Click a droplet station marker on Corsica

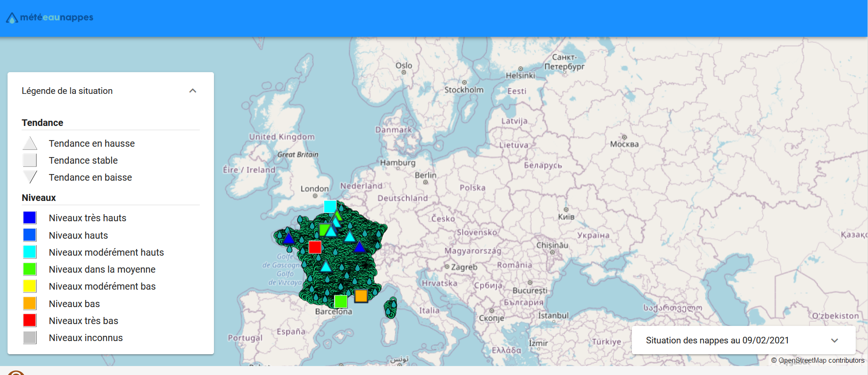coord(391,309)
